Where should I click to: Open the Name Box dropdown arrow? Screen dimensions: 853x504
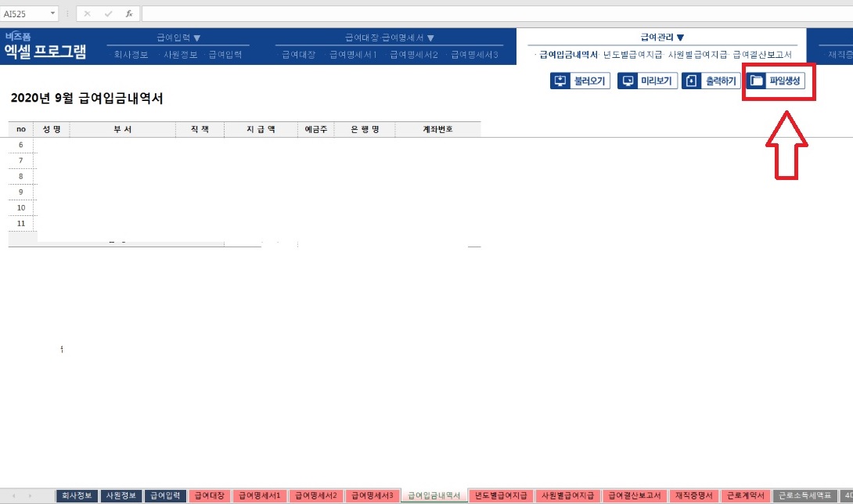53,13
